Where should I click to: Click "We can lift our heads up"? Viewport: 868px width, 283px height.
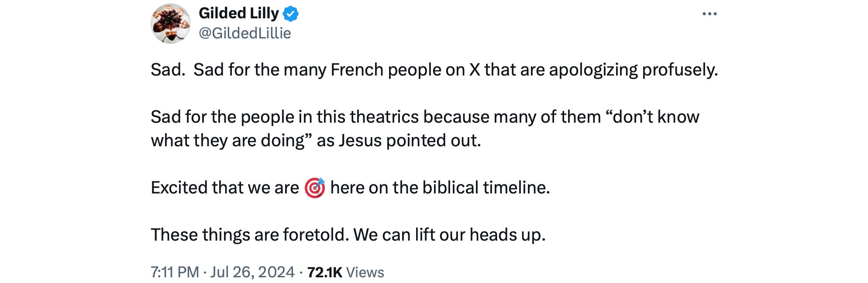coord(449,235)
